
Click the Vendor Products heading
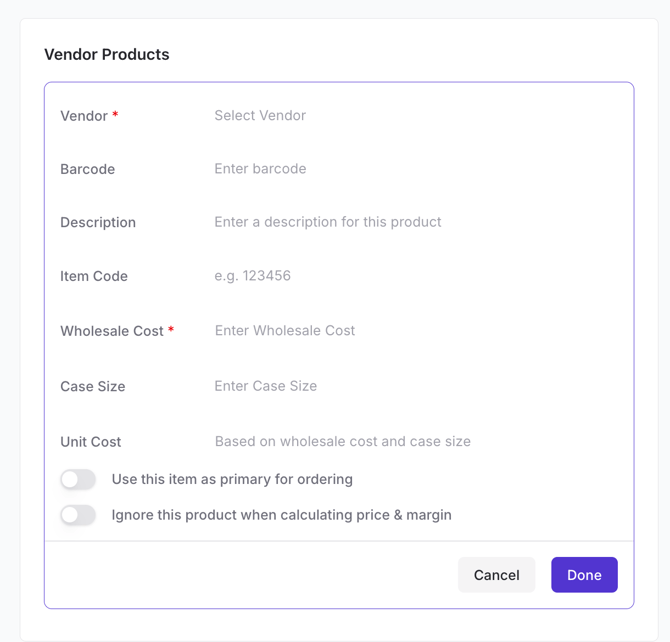tap(107, 55)
